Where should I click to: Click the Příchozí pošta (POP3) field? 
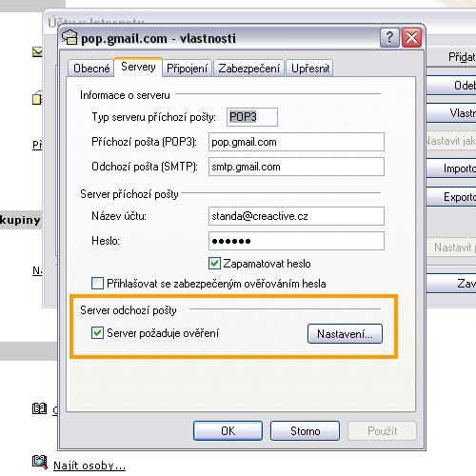(x=296, y=142)
